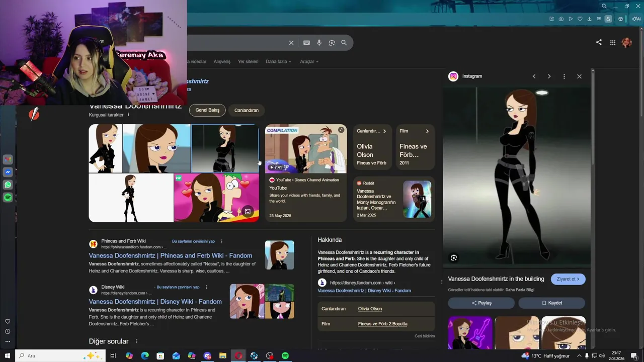644x362 pixels.
Task: Open Opera edit page icon in toolbar
Action: (551, 19)
